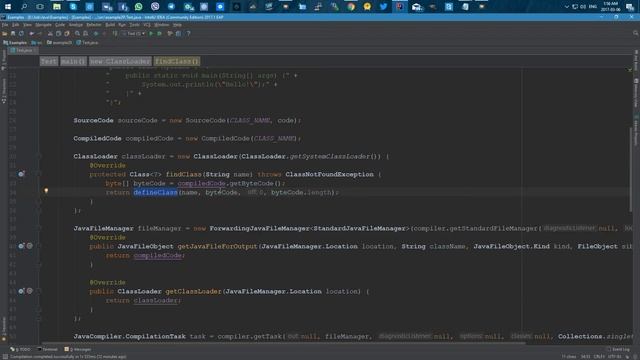Click the tool windows toggle icon bottom-left
This screenshot has height=360, width=640.
[x=4, y=357]
